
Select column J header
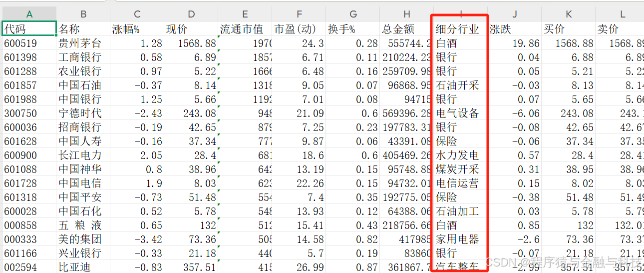click(x=515, y=14)
